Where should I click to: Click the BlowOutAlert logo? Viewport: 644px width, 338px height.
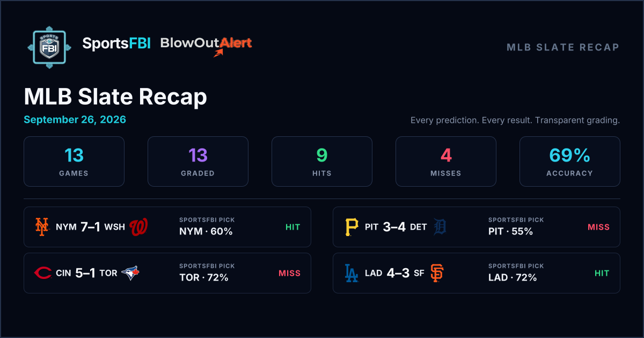(206, 46)
